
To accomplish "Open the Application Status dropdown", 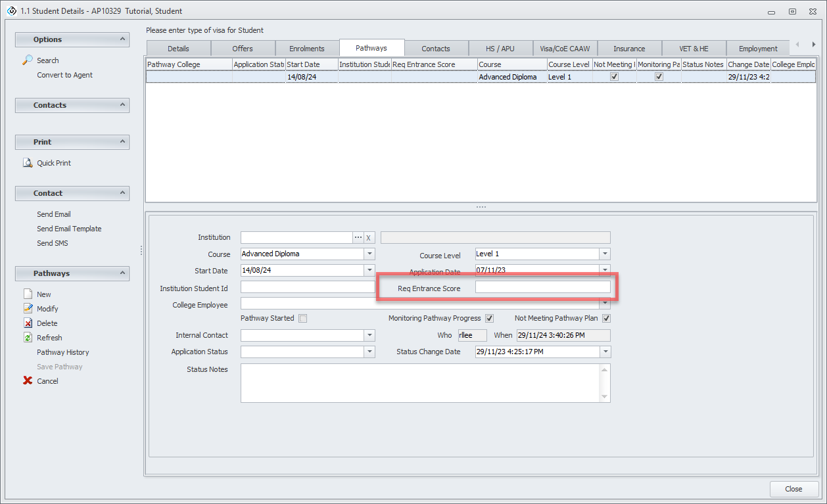I will click(369, 352).
